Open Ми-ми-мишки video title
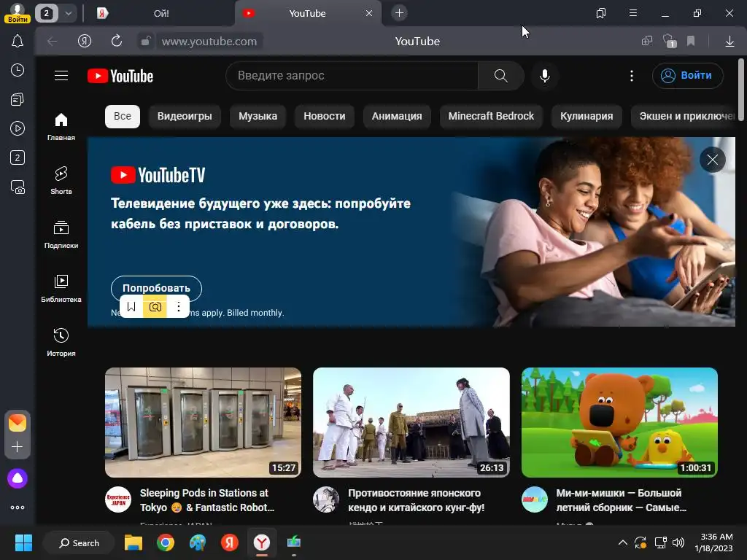This screenshot has height=560, width=747. point(622,500)
